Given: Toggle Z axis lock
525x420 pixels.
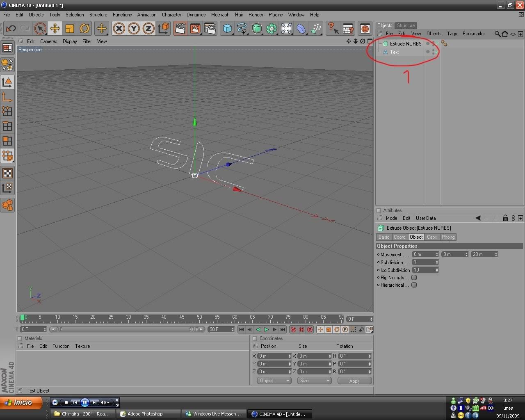Looking at the screenshot, I should 148,28.
